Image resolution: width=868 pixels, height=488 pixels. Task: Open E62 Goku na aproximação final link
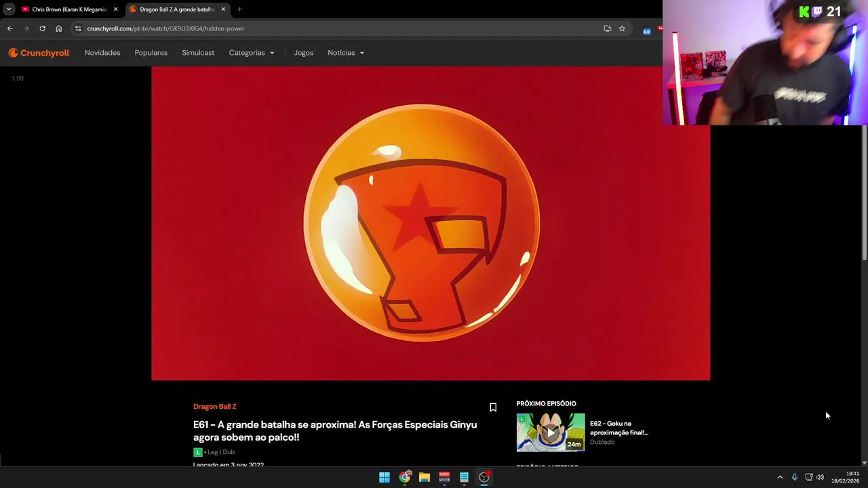(x=619, y=428)
